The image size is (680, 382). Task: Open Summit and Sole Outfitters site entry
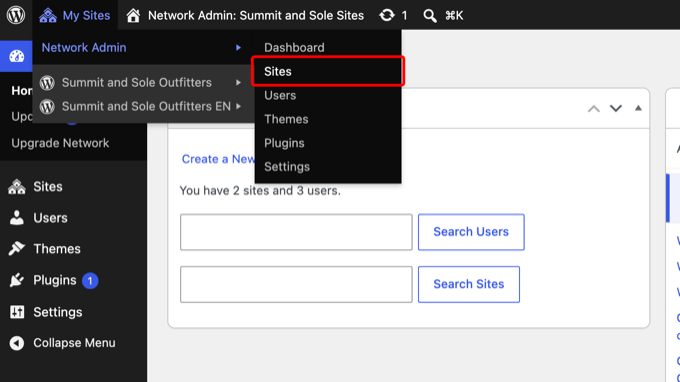[x=137, y=82]
